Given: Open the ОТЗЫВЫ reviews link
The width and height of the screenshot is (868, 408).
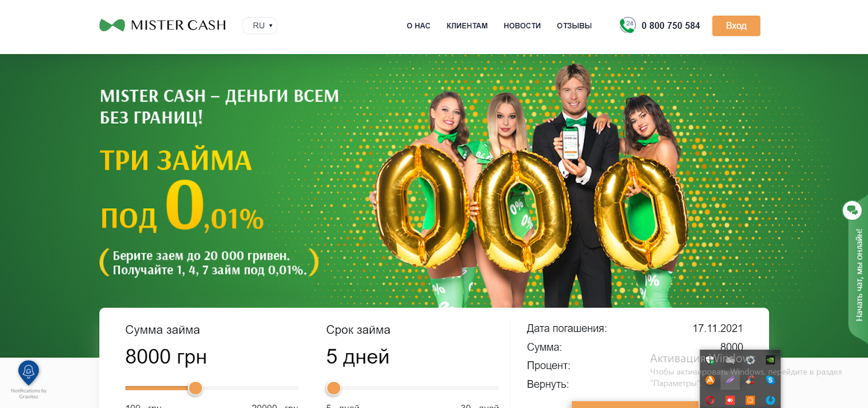Looking at the screenshot, I should coord(574,25).
